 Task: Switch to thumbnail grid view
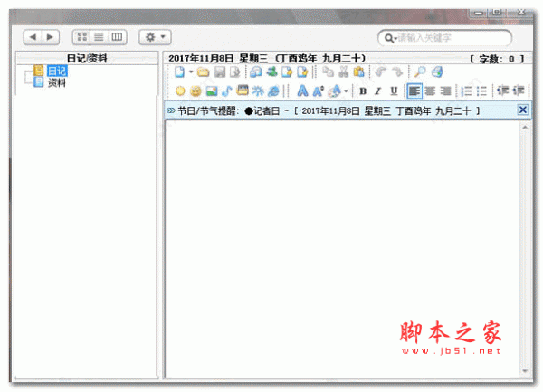[x=82, y=37]
